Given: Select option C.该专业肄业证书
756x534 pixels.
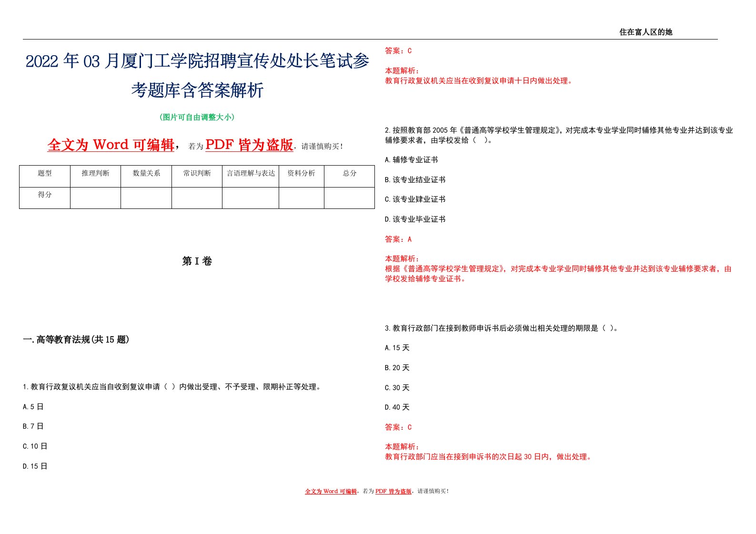Looking at the screenshot, I should 415,199.
